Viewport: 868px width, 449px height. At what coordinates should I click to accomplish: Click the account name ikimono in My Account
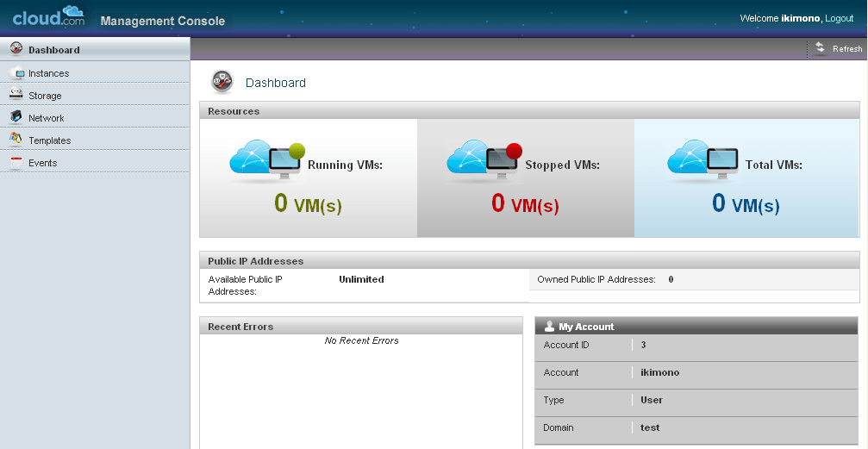pos(660,372)
